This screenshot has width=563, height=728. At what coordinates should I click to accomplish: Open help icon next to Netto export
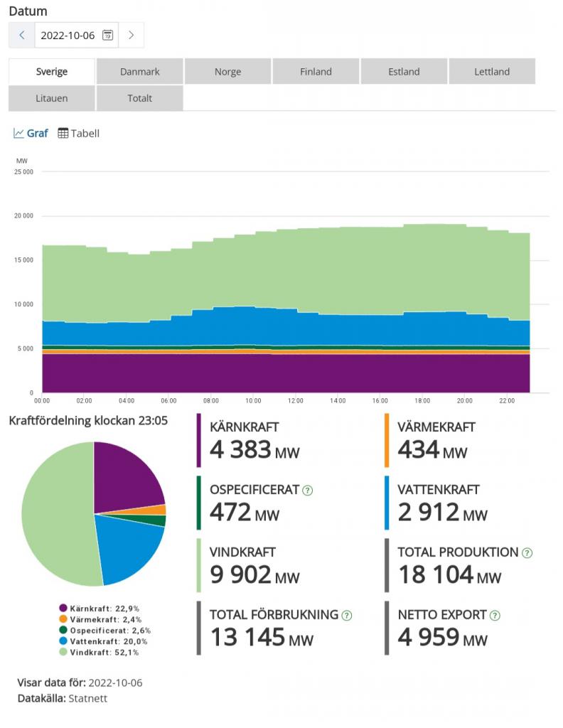[495, 616]
